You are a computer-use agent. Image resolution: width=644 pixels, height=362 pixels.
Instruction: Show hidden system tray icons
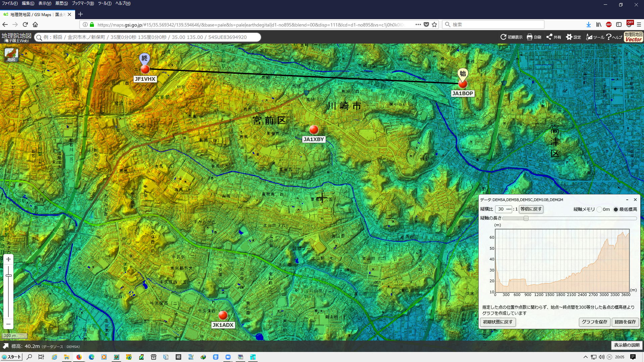coord(586,357)
